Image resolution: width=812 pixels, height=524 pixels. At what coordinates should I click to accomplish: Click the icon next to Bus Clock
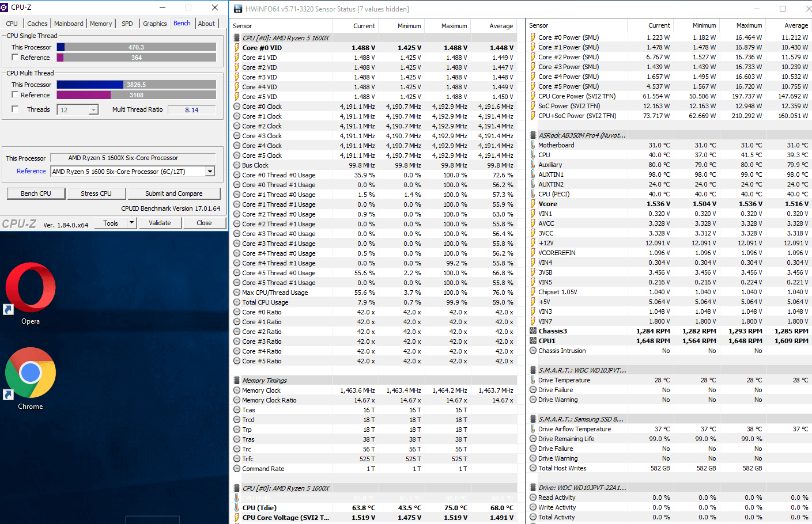pyautogui.click(x=237, y=165)
